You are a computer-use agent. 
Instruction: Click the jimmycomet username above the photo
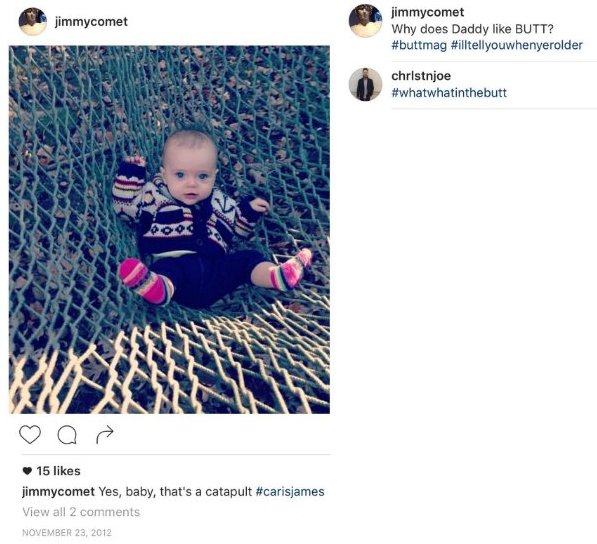[x=91, y=22]
